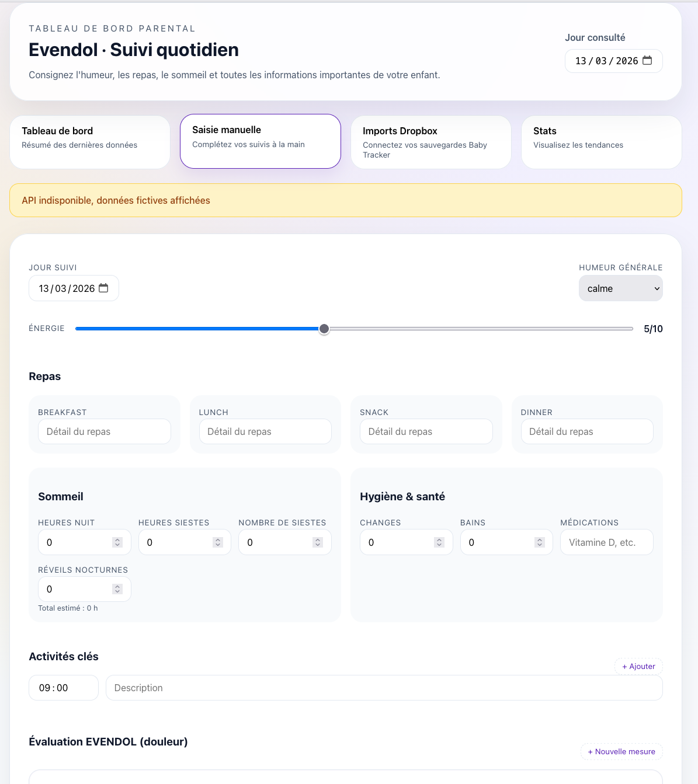Switch to the Tableau de bord tab
Viewport: 698px width, 784px height.
click(x=89, y=142)
